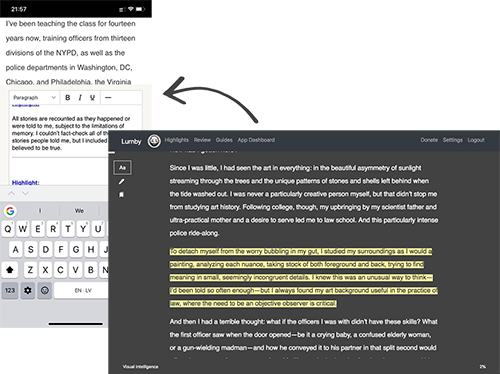The height and width of the screenshot is (374, 500).
Task: Apply underline formatting in phone editor
Action: click(x=92, y=98)
